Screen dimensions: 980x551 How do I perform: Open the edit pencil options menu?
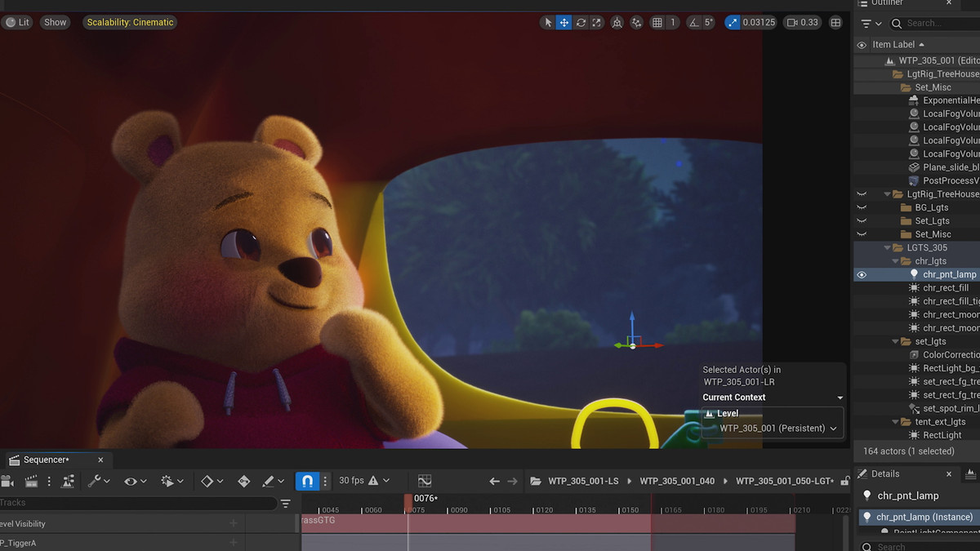[x=273, y=482]
